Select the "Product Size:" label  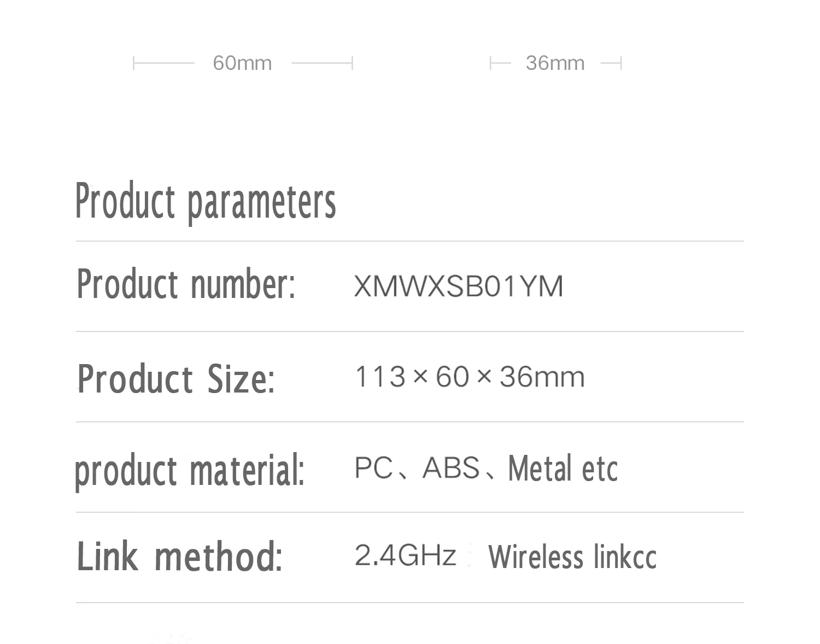point(176,378)
